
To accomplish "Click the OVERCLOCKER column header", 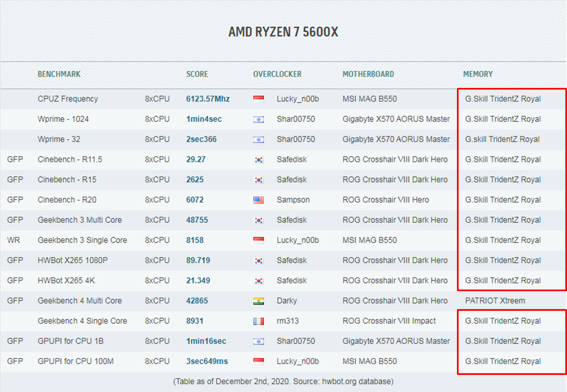I will click(277, 74).
